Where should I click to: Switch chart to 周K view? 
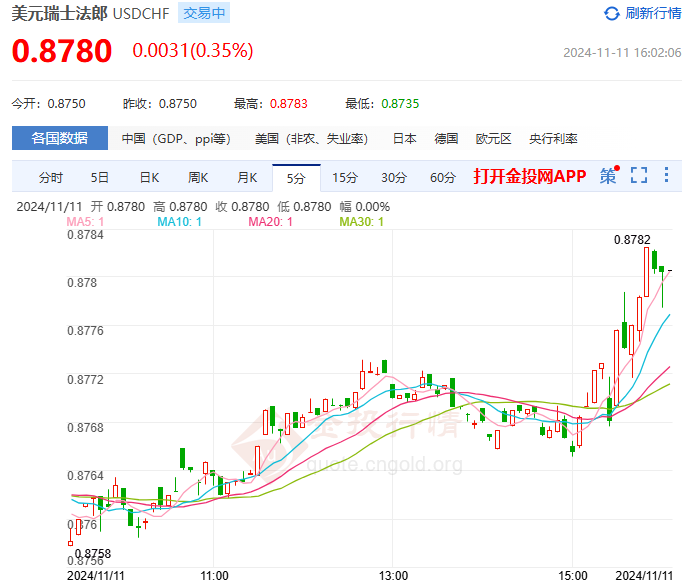[198, 177]
